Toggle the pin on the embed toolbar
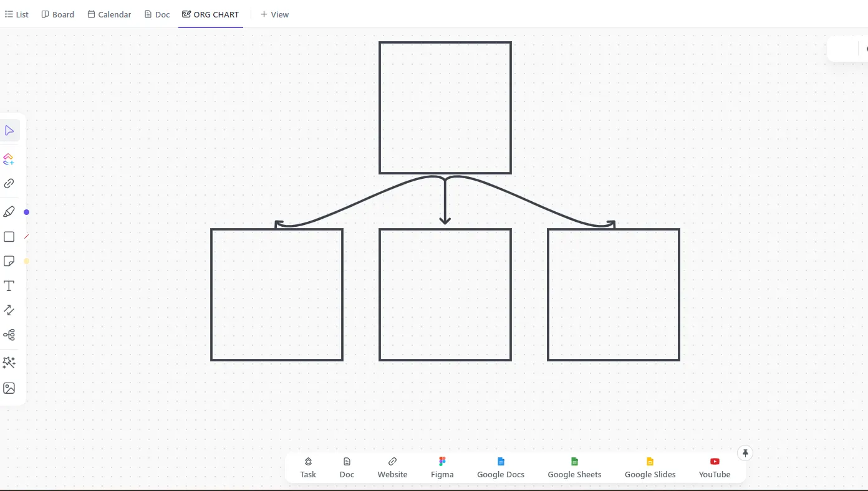 (x=745, y=453)
